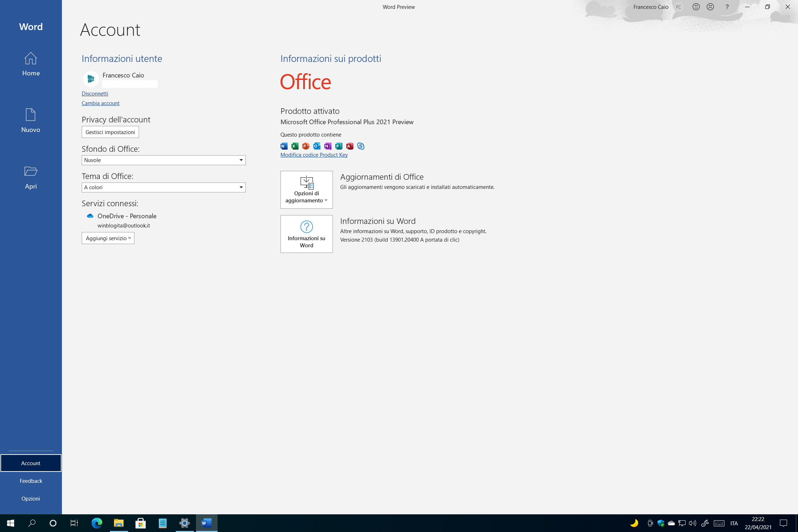Click Disconnetti account link

point(94,93)
